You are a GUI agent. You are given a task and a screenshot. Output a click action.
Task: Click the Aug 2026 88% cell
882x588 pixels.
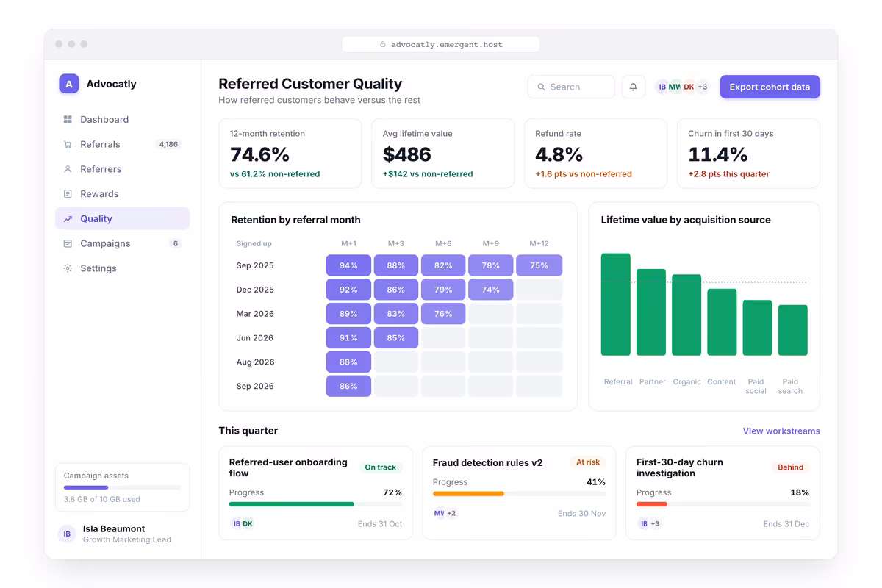click(x=348, y=362)
